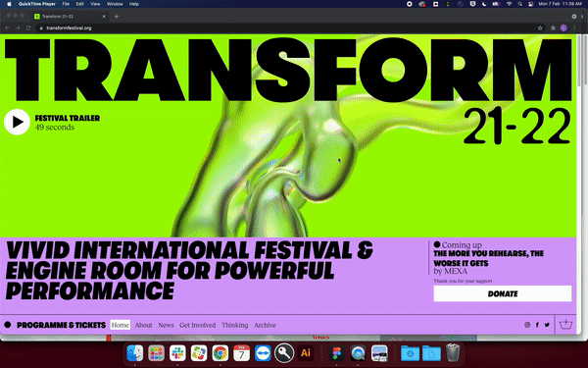Viewport: 588px width, 368px height.
Task: Open the File menu
Action: (66, 4)
